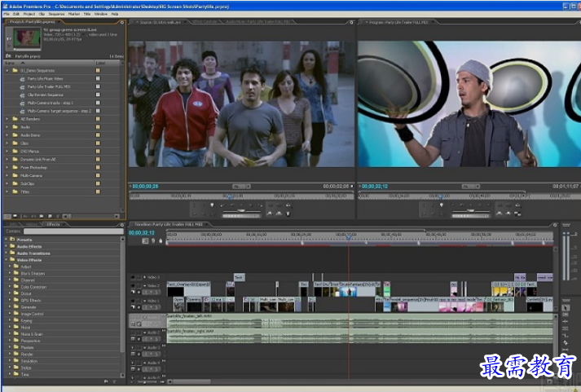Click the Label column header
The height and width of the screenshot is (392, 581).
click(100, 64)
